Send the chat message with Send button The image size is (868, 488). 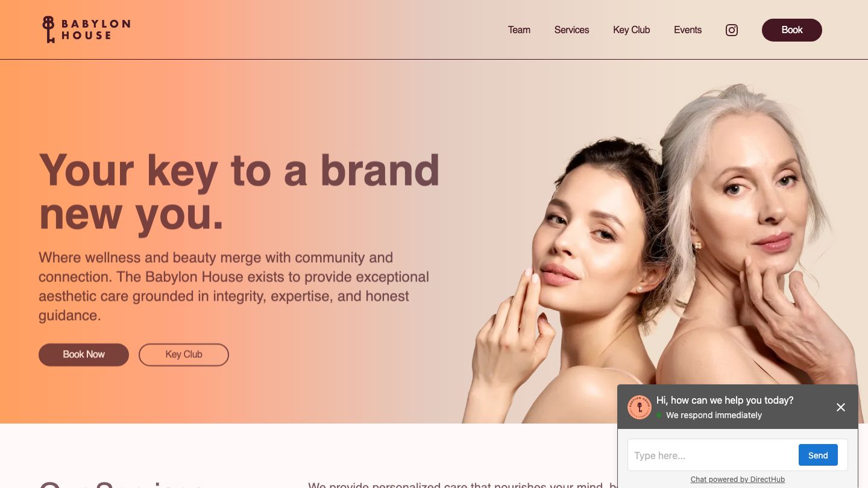tap(818, 455)
